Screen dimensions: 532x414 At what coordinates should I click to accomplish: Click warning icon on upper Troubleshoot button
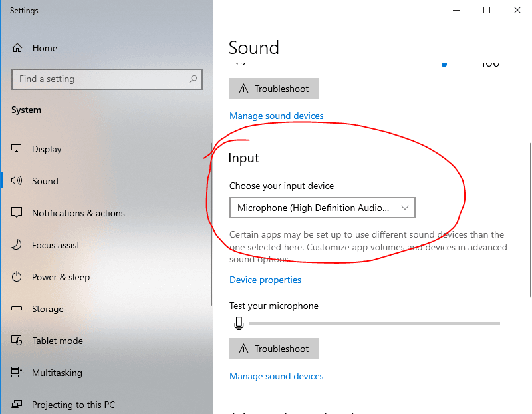tap(243, 89)
